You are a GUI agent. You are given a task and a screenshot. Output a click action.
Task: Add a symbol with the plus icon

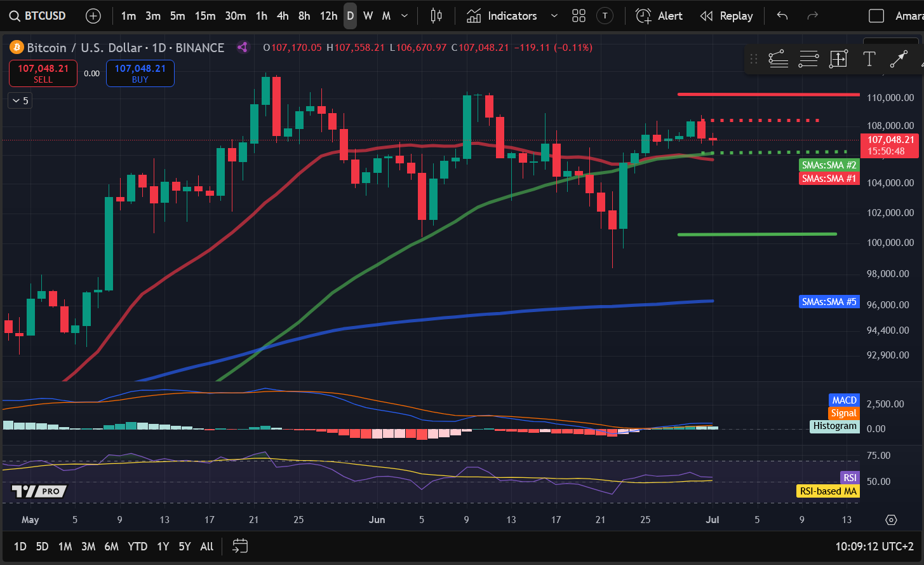(x=93, y=16)
